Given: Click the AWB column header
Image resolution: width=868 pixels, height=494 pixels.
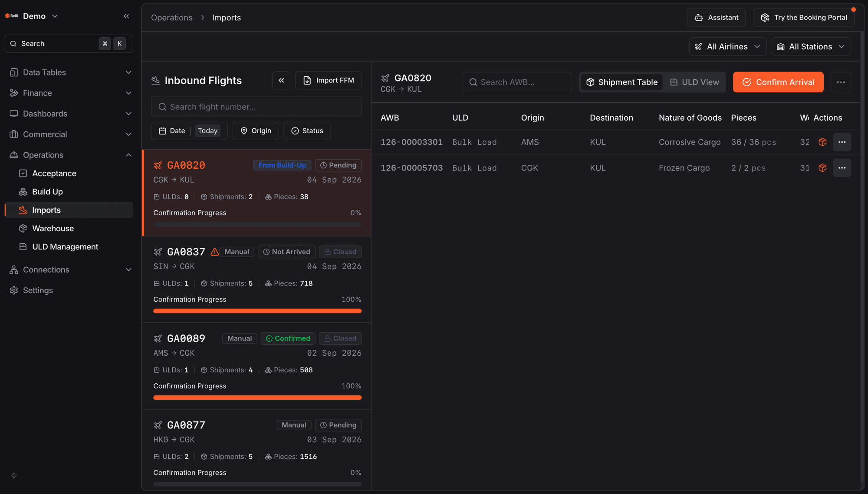Looking at the screenshot, I should click(x=390, y=118).
